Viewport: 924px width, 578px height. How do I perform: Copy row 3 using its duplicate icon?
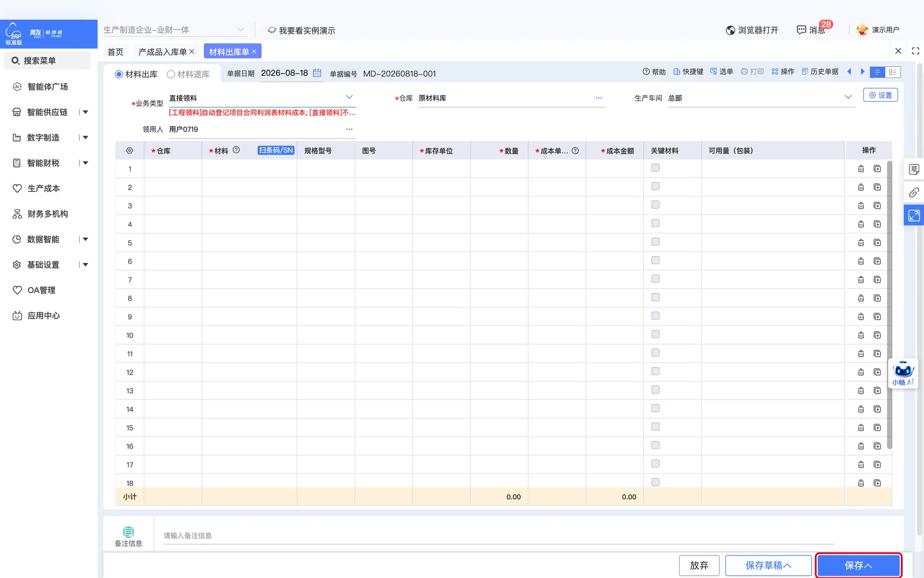pos(877,206)
